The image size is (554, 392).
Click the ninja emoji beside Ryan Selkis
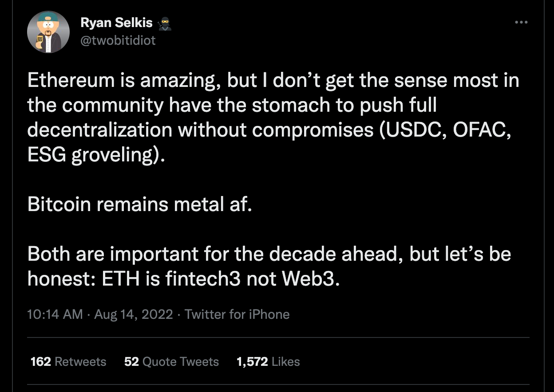click(164, 23)
